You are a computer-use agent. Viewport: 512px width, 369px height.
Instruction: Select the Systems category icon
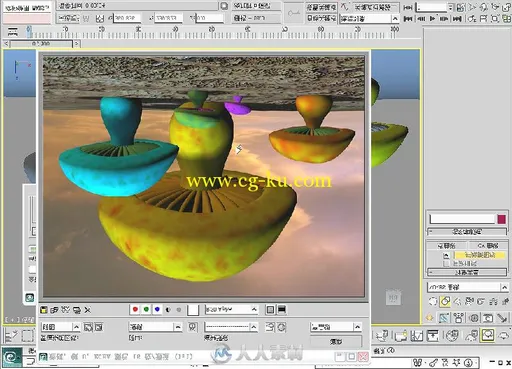(505, 302)
